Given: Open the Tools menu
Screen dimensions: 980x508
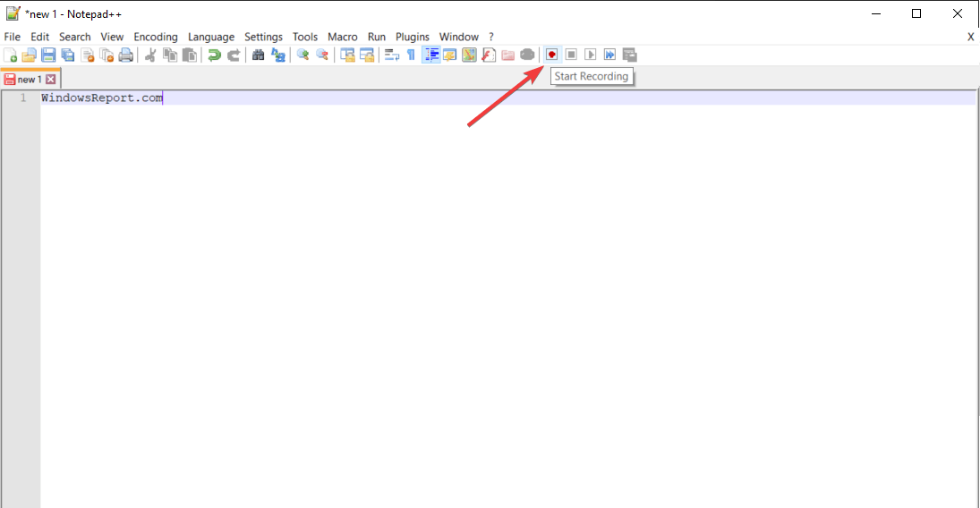Looking at the screenshot, I should point(305,37).
